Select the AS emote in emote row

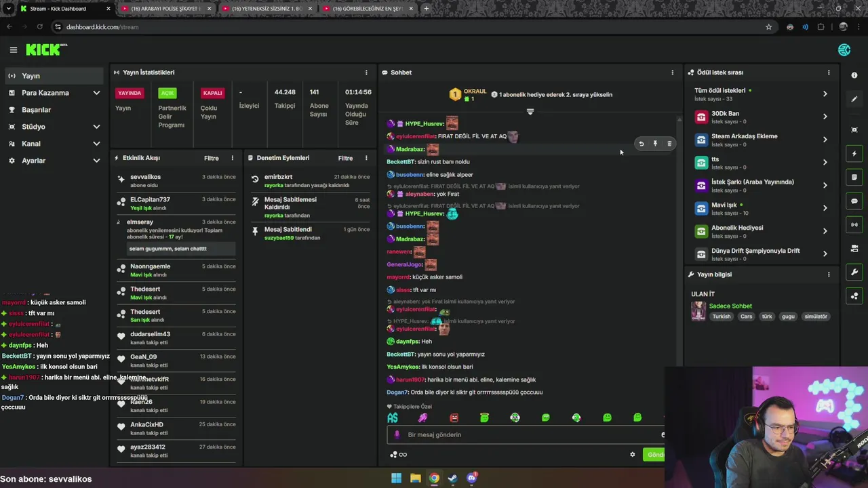click(x=393, y=418)
